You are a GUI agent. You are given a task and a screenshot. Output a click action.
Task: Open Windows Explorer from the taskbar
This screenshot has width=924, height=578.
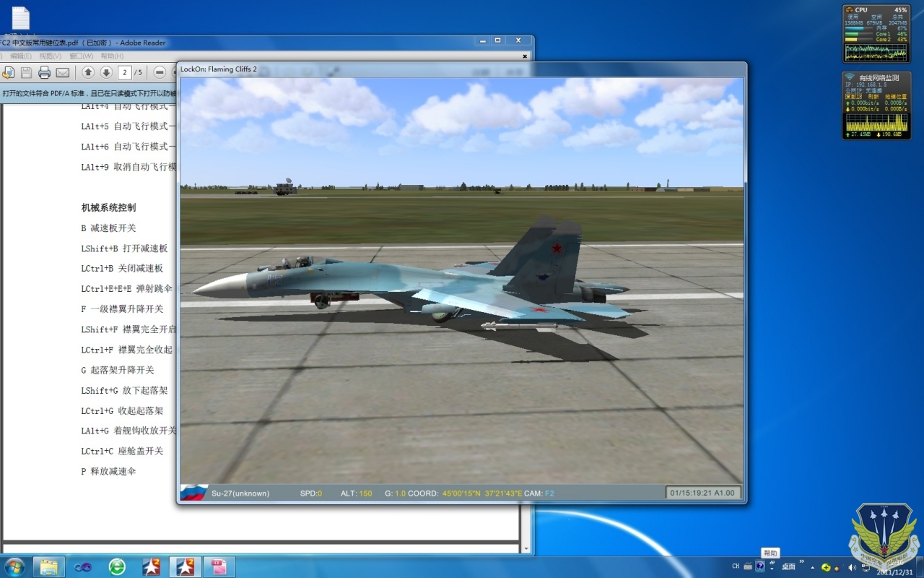coord(48,566)
